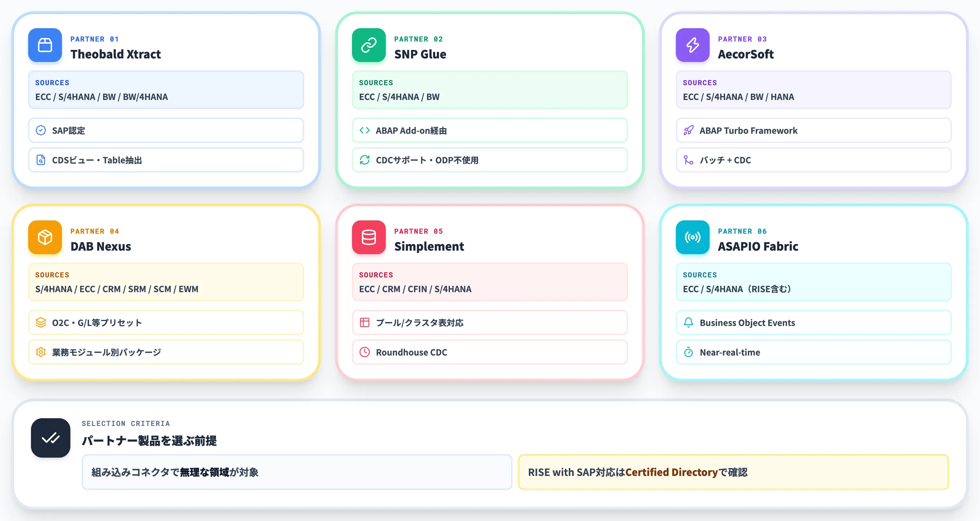Click the branch icon beside バッチ + CDC
Screen dimensions: 980x521
(688, 160)
